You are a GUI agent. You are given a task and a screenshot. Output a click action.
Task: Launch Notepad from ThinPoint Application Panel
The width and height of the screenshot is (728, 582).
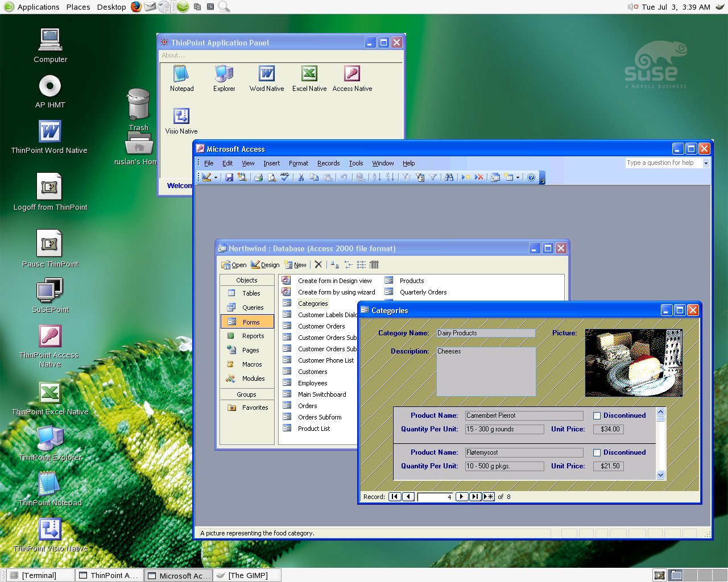181,78
